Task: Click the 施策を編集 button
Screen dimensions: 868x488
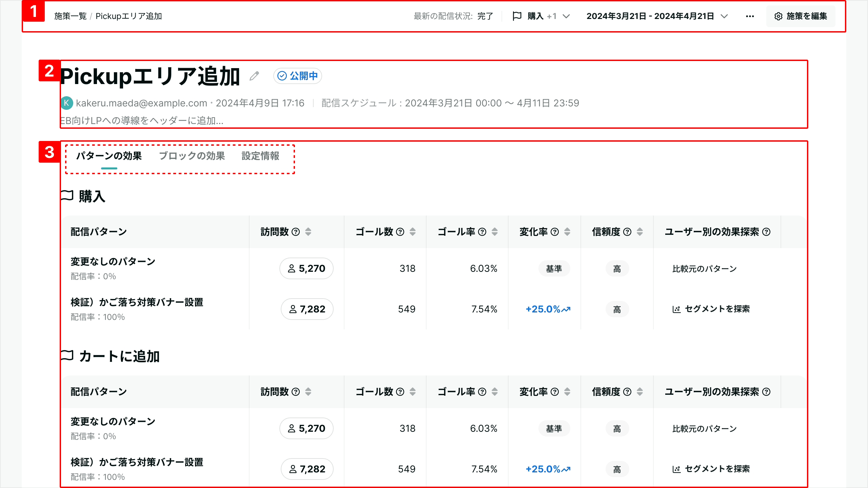Action: (x=801, y=16)
